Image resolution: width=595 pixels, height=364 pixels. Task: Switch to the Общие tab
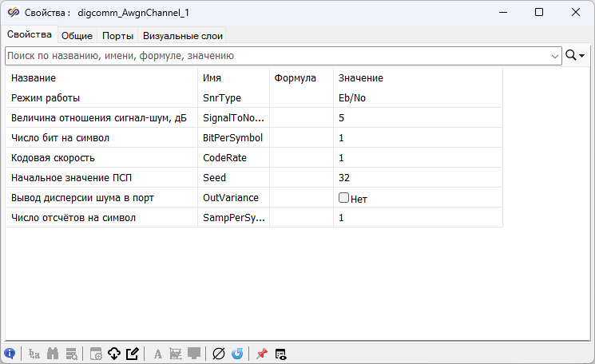click(77, 35)
